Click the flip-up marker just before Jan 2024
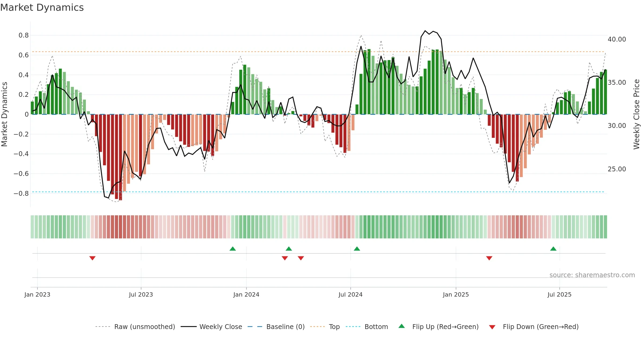This screenshot has width=644, height=362. (x=233, y=249)
